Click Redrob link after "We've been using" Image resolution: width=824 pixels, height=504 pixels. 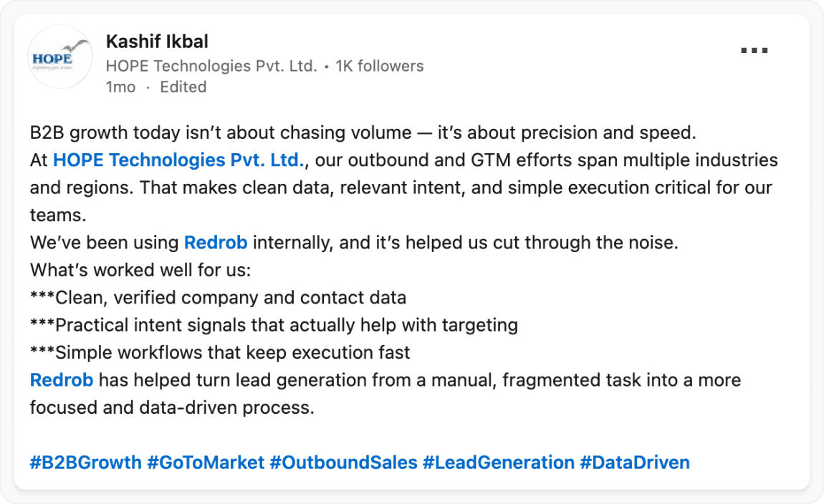tap(216, 243)
